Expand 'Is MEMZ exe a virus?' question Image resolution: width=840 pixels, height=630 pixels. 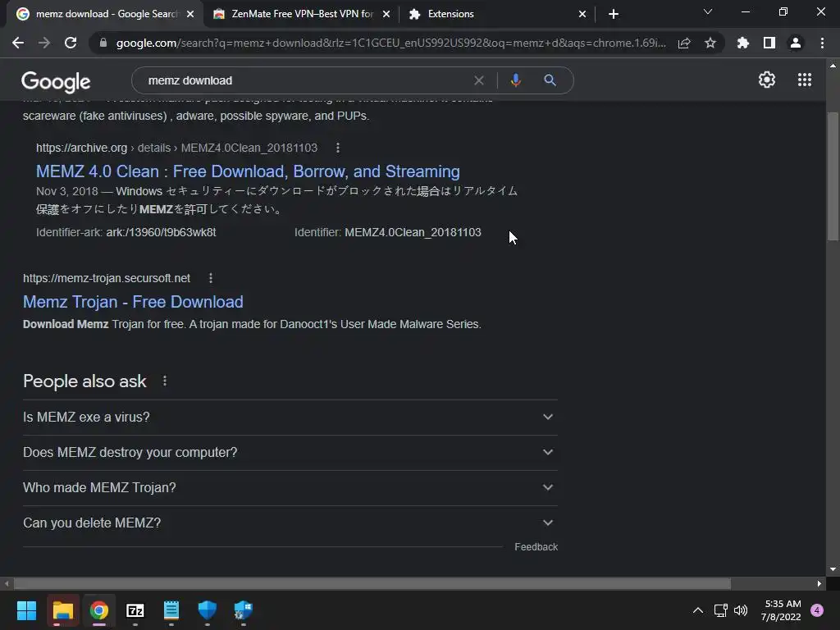pyautogui.click(x=290, y=418)
